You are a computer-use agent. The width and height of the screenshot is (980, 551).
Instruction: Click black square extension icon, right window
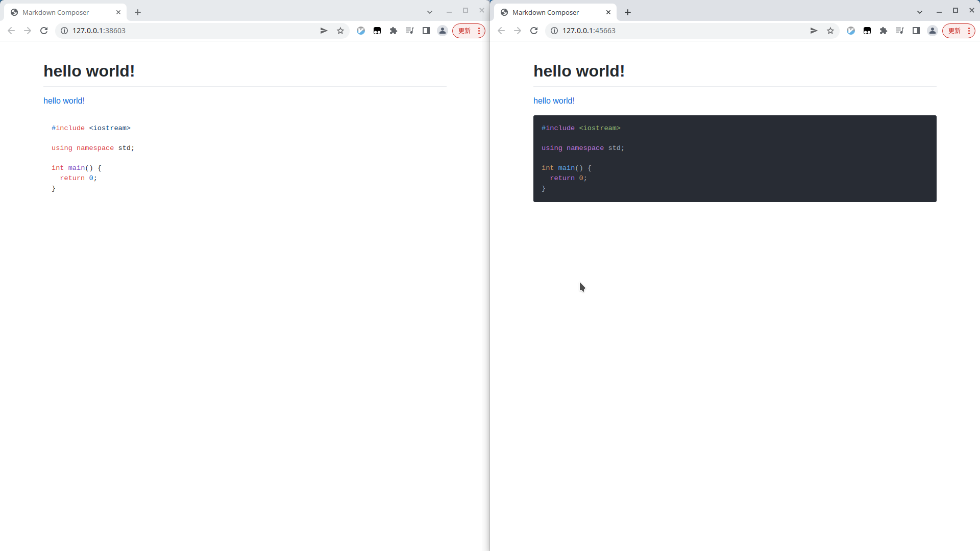pos(867,31)
